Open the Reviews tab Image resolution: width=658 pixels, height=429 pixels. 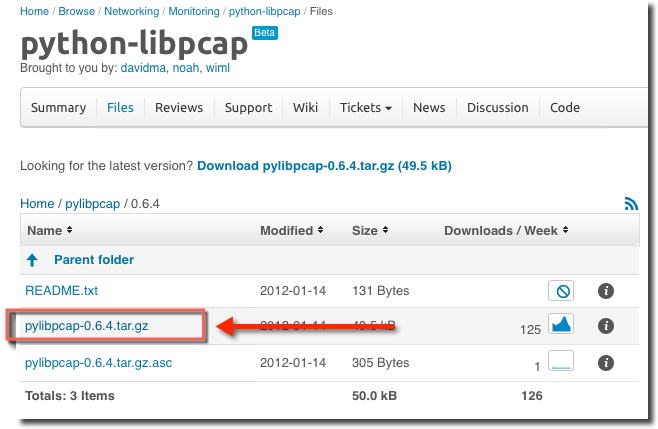[x=179, y=107]
